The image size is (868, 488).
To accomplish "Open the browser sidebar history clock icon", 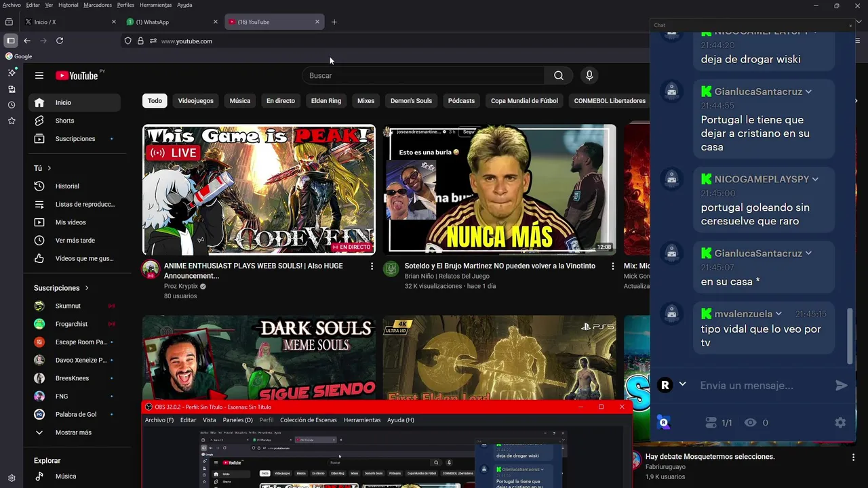I will [x=12, y=105].
